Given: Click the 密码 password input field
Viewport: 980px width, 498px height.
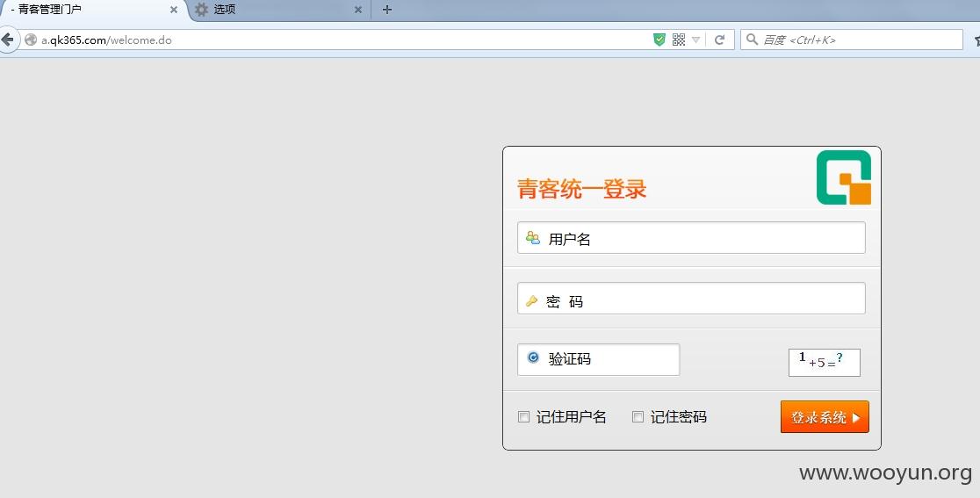Looking at the screenshot, I should [691, 298].
